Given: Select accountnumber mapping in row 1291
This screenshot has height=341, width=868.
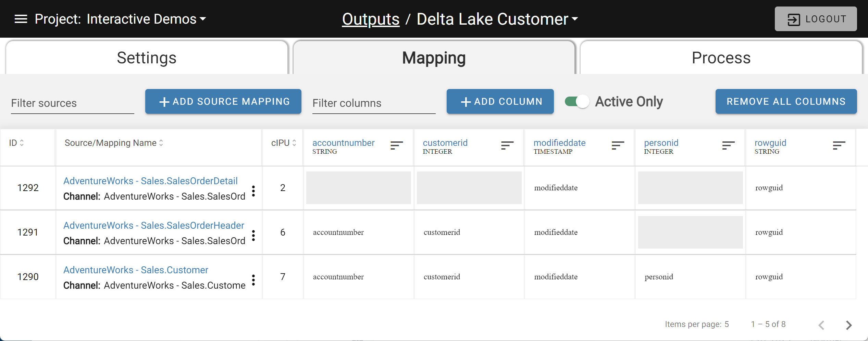Looking at the screenshot, I should tap(338, 232).
